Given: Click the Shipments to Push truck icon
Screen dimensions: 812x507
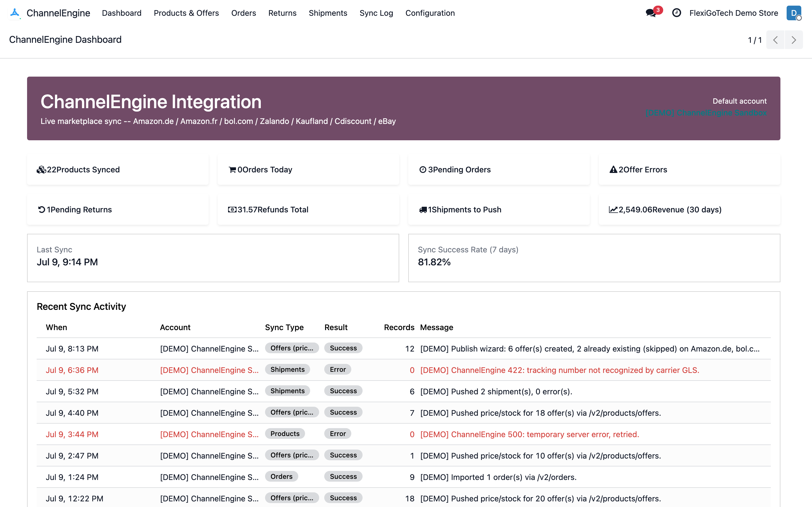Looking at the screenshot, I should point(423,210).
